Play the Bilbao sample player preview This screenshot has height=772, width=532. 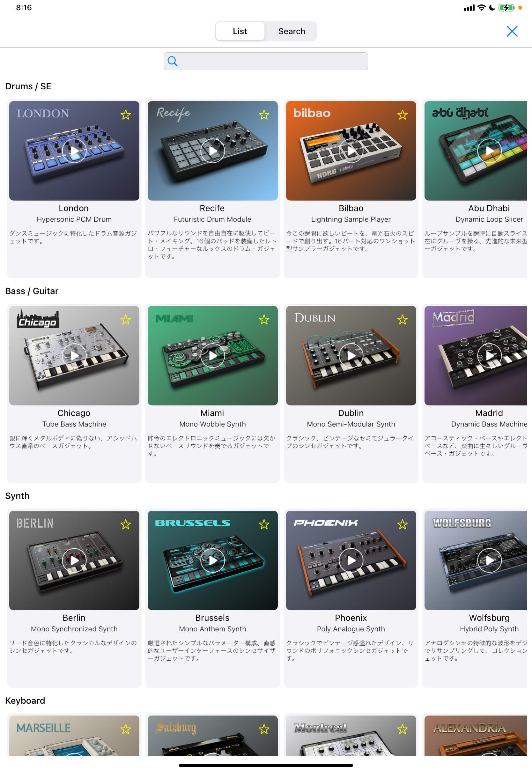(351, 151)
